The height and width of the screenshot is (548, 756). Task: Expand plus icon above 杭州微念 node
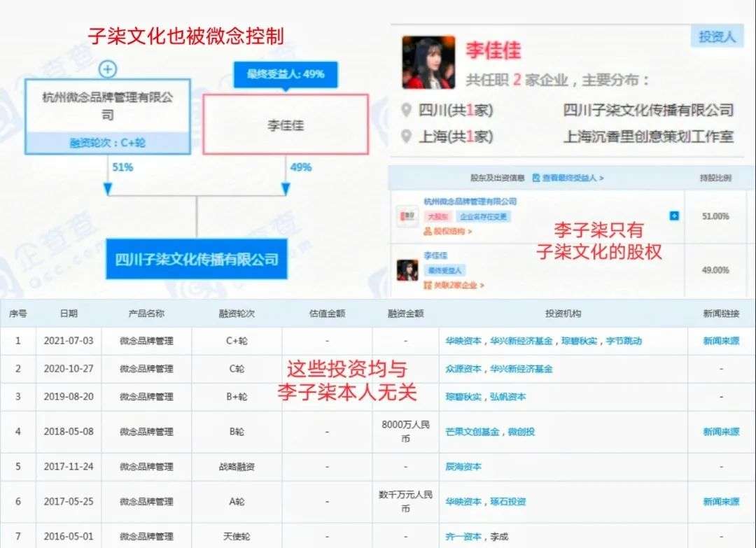coord(108,69)
